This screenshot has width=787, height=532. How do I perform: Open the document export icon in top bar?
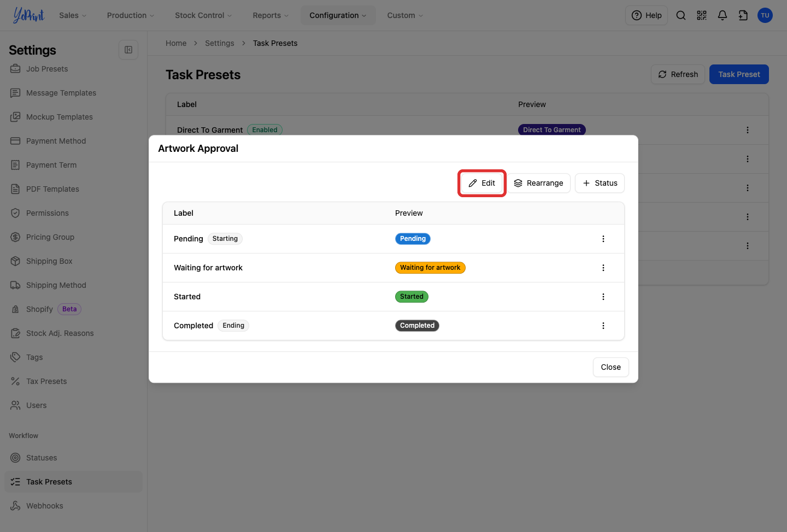(x=743, y=15)
